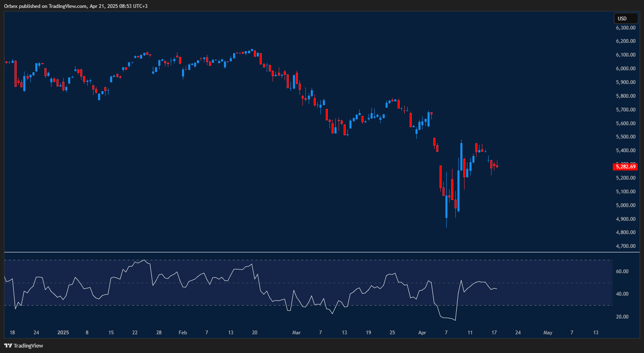
Task: Click the TradingView wordmark text link
Action: point(27,346)
